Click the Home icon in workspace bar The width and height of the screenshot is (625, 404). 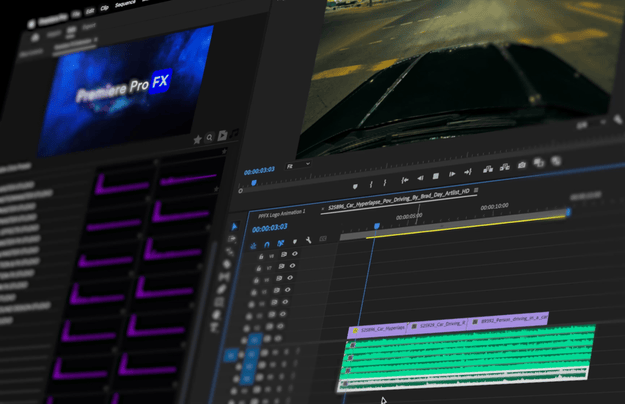[x=35, y=37]
